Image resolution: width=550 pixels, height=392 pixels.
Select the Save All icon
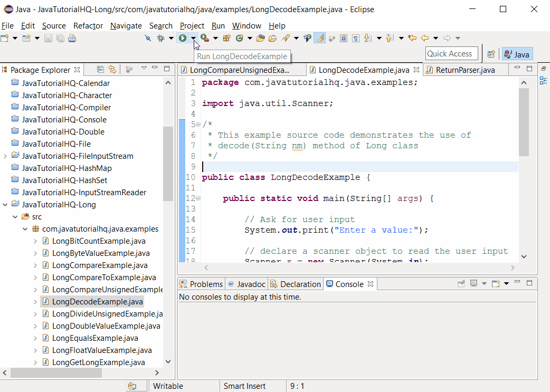[x=60, y=38]
